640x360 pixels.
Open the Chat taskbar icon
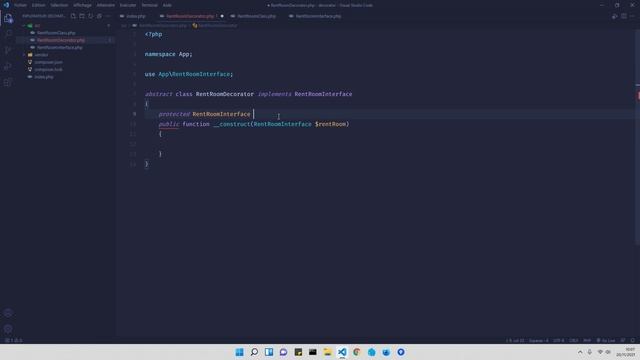click(284, 352)
